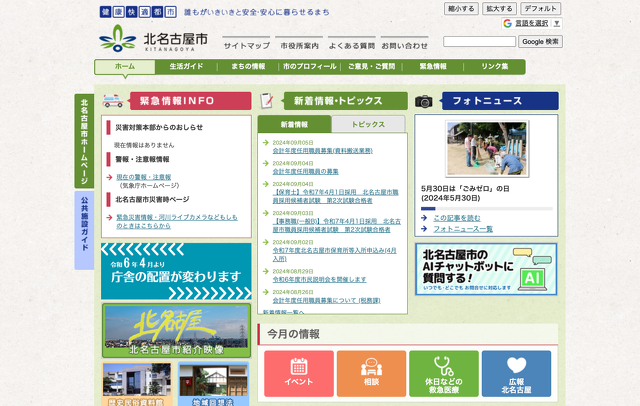The image size is (640, 406).
Task: Open the サイトマップ link
Action: [246, 46]
